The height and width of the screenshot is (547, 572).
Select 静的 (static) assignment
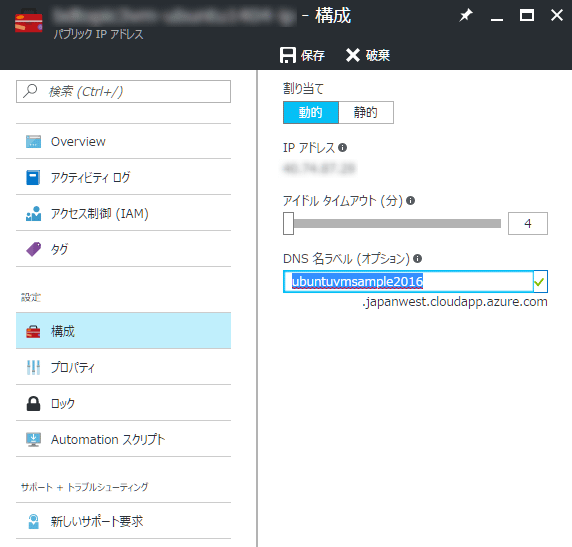click(x=366, y=112)
